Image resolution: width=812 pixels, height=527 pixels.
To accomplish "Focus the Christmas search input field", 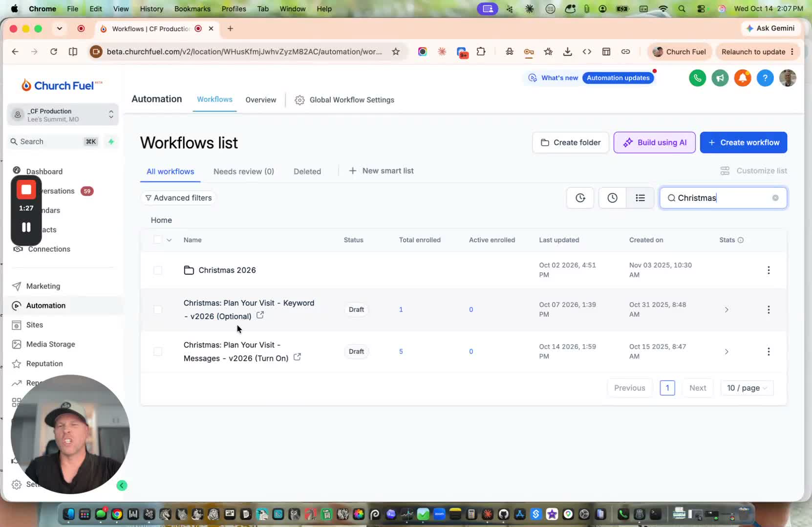I will pyautogui.click(x=723, y=198).
